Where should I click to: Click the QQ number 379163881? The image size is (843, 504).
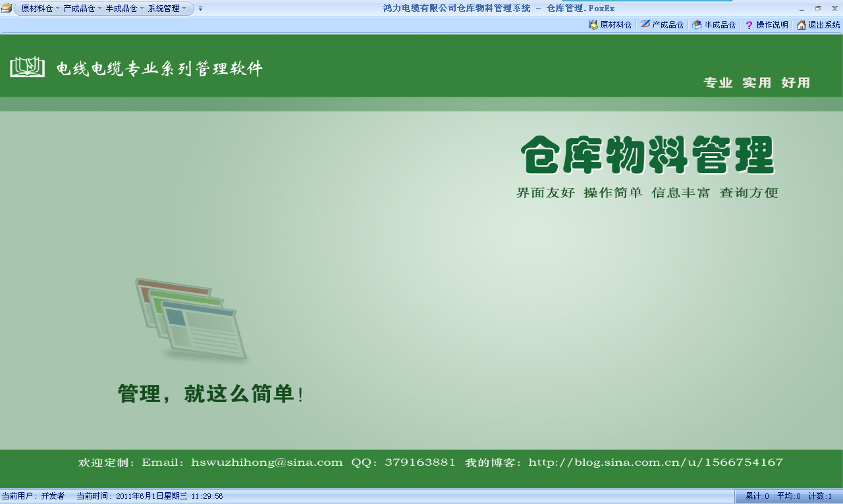420,463
